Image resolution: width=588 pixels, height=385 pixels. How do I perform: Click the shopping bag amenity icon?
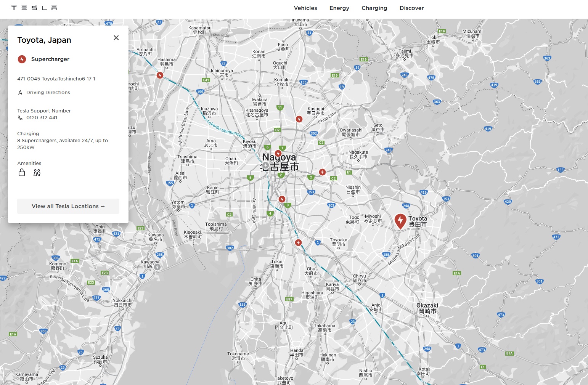pyautogui.click(x=22, y=173)
